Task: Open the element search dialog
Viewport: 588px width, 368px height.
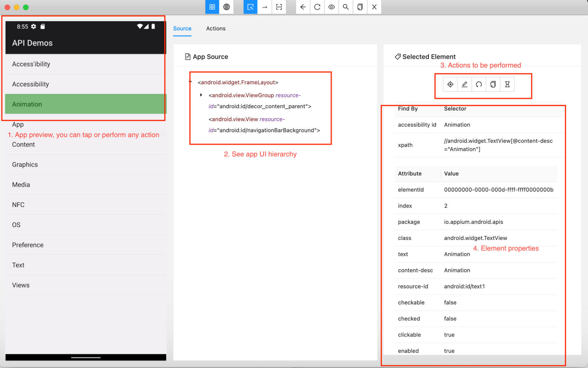Action: click(345, 7)
